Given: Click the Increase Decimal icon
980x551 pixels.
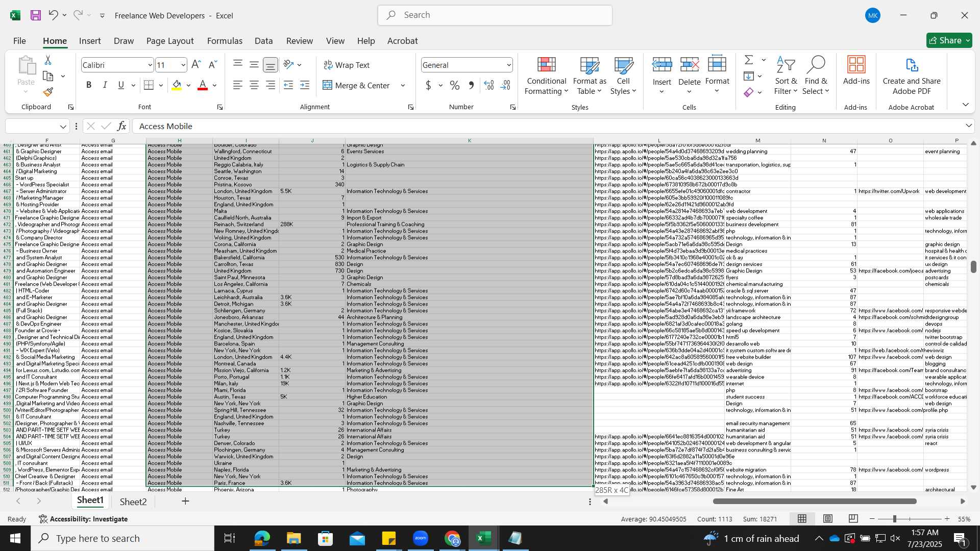Looking at the screenshot, I should (x=489, y=85).
